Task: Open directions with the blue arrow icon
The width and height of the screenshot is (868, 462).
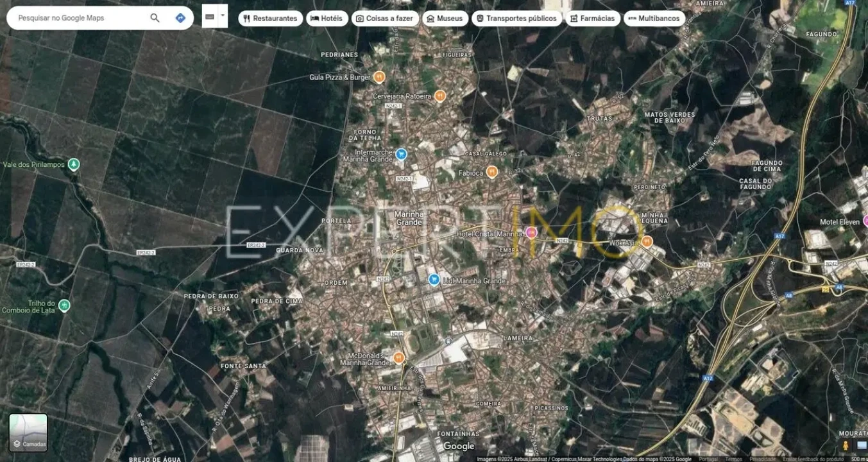Action: (180, 18)
